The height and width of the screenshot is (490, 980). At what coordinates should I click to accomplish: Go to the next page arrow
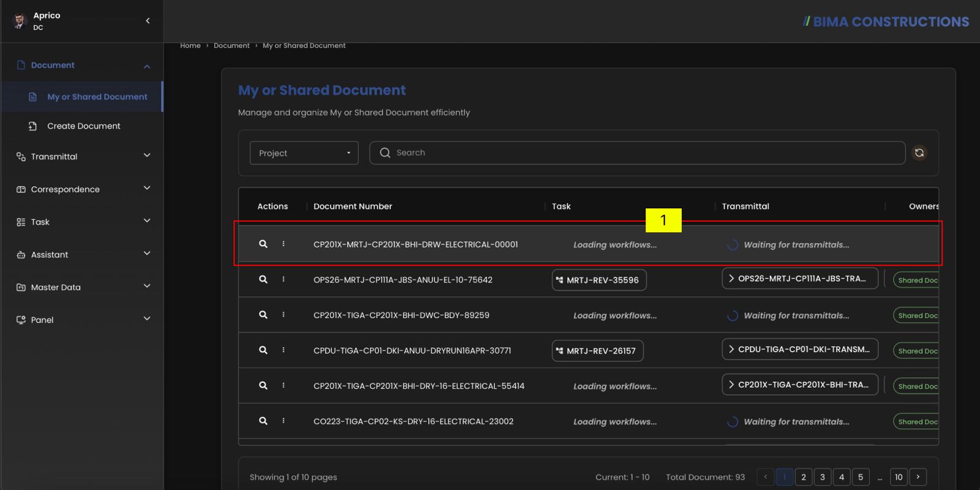[x=918, y=477]
